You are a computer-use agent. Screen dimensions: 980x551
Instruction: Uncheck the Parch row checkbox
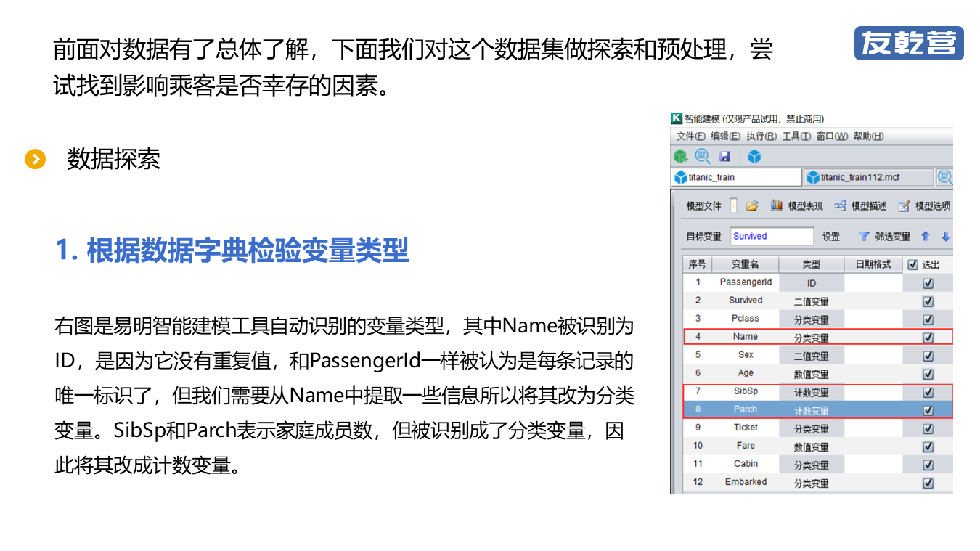928,411
